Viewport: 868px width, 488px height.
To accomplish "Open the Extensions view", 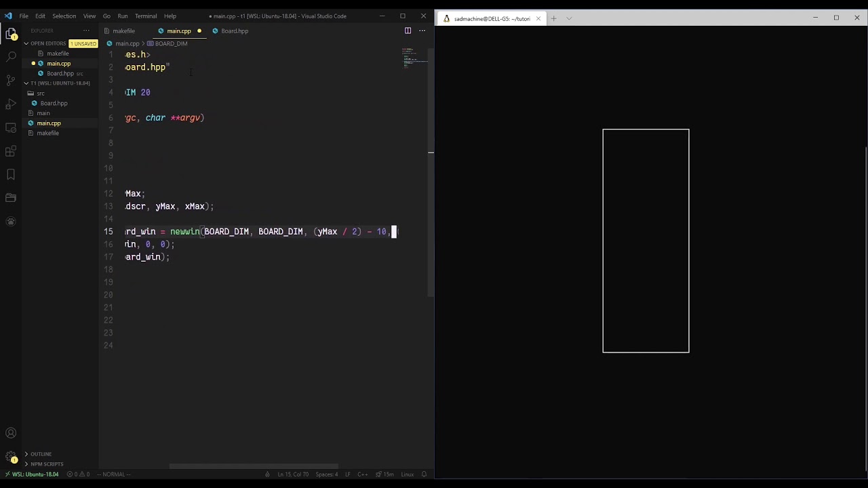I will [x=11, y=151].
